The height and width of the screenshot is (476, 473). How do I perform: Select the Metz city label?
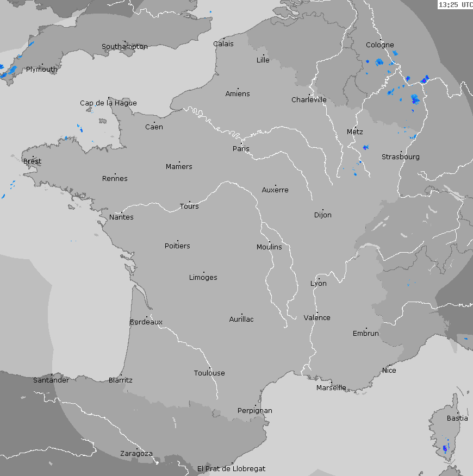click(x=354, y=133)
